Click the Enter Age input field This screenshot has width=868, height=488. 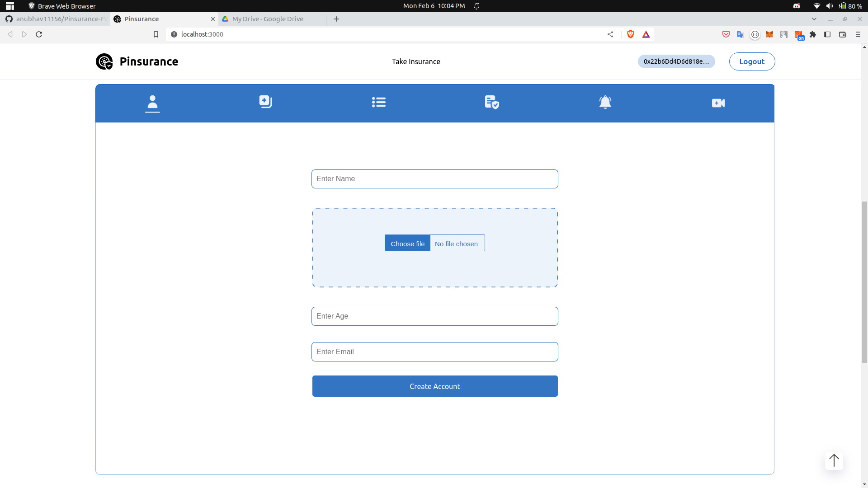tap(434, 316)
